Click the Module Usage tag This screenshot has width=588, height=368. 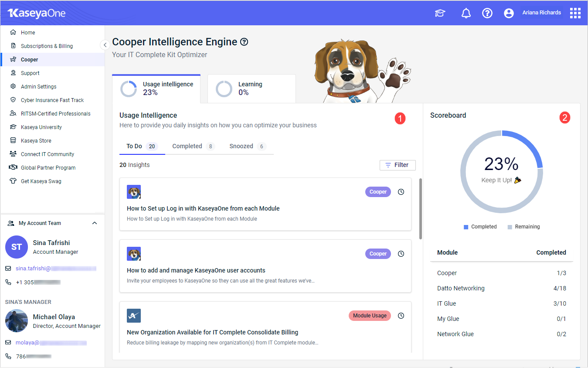[370, 316]
